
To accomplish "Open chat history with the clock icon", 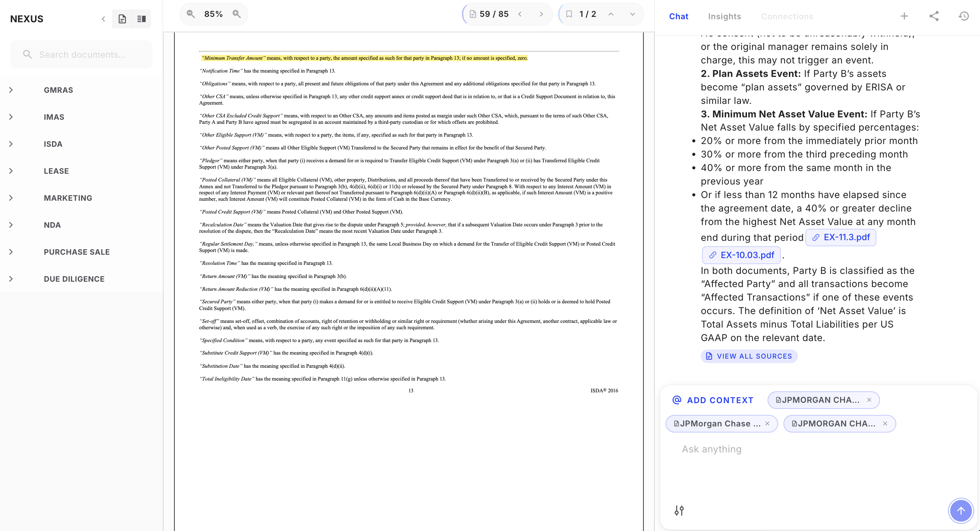I will [964, 16].
